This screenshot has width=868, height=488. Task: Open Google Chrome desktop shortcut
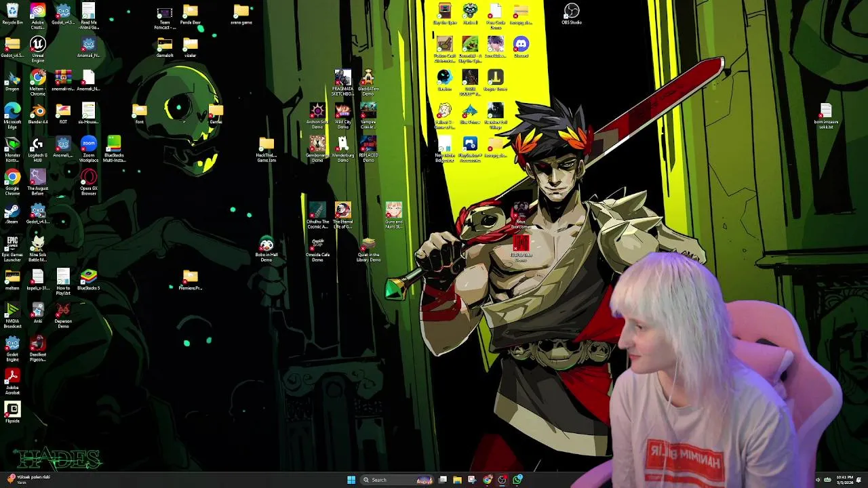click(12, 182)
